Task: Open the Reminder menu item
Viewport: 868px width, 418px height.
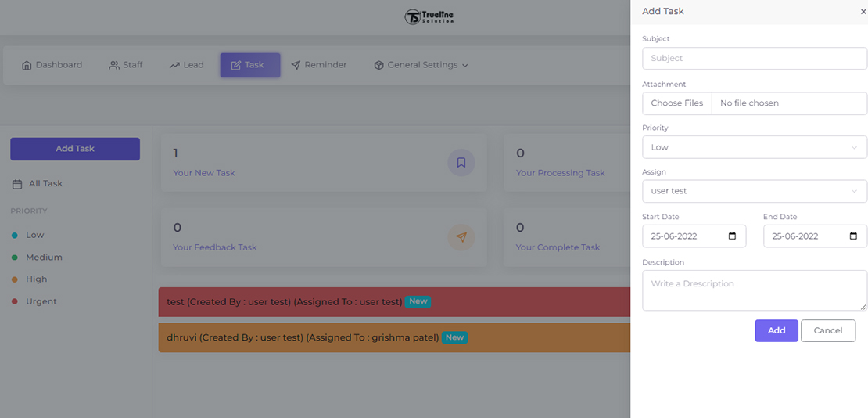Action: point(319,66)
